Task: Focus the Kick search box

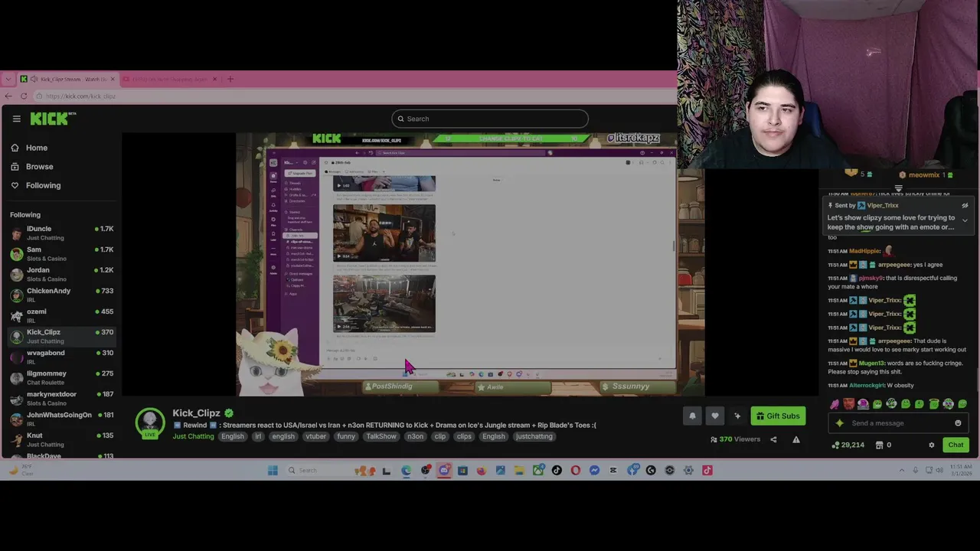Action: click(490, 119)
